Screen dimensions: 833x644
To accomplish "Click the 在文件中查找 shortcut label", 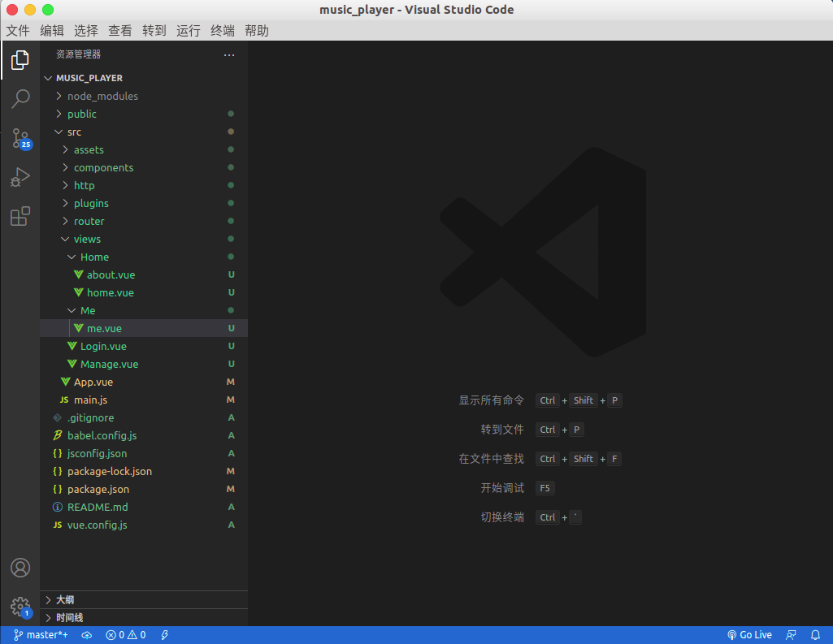I will 492,459.
